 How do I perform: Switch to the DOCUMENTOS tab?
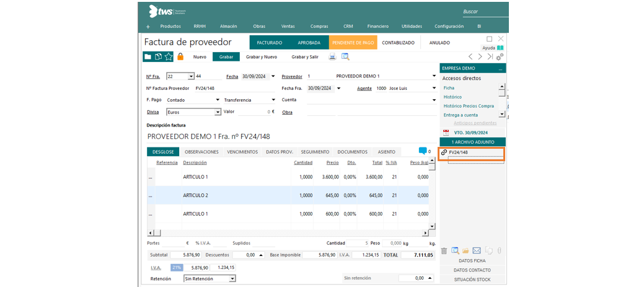point(352,152)
